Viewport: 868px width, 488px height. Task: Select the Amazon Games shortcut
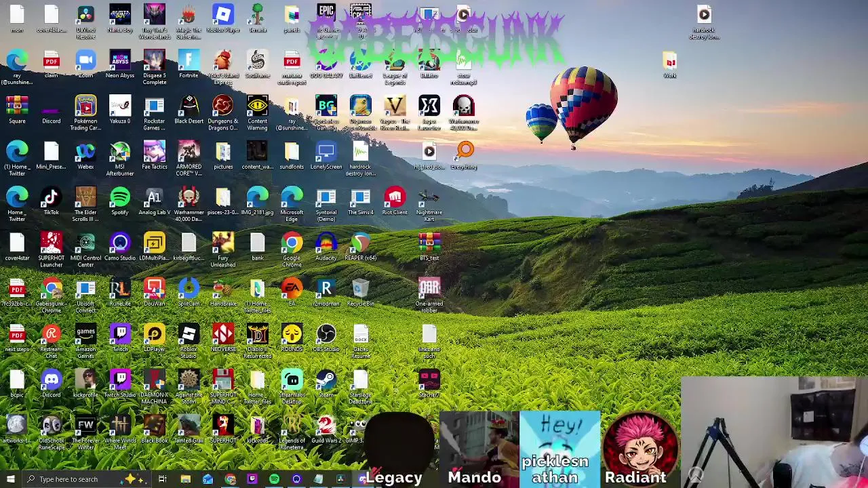[85, 340]
